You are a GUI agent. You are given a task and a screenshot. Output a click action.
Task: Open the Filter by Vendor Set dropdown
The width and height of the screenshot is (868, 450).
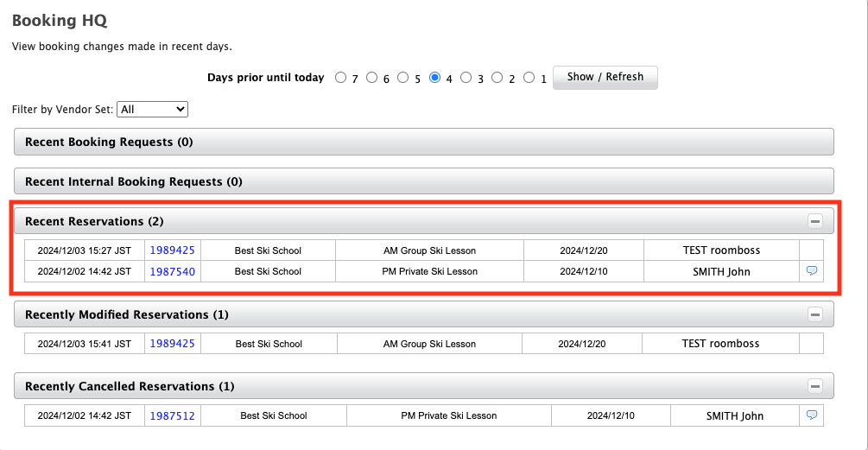point(152,110)
